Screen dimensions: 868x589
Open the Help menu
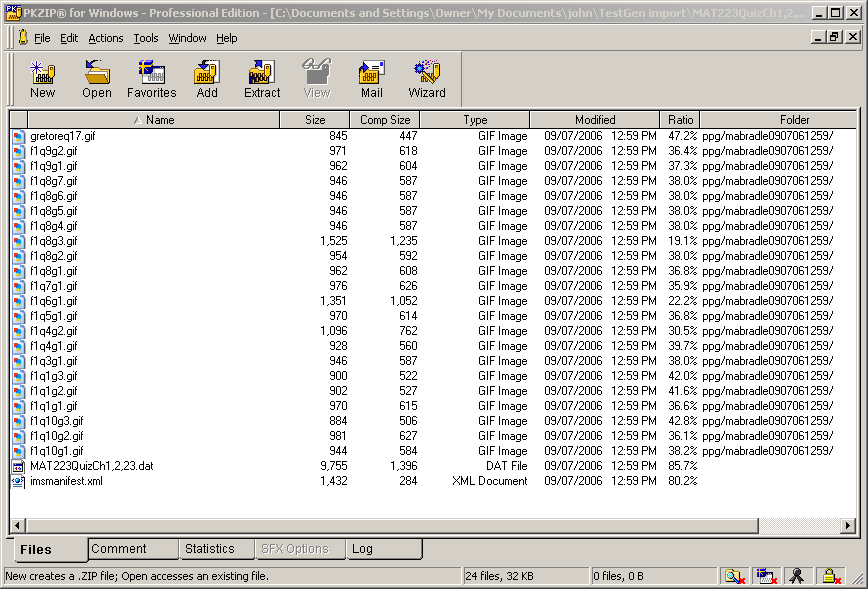click(226, 38)
